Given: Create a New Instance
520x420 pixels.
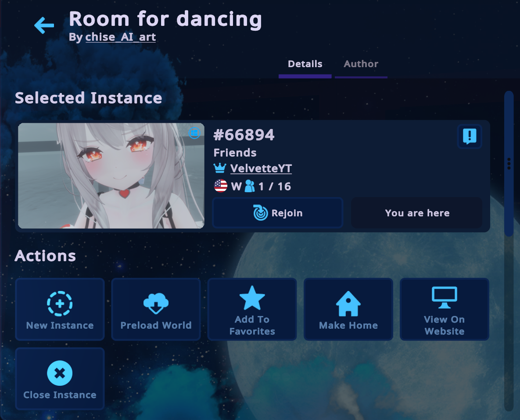Looking at the screenshot, I should tap(60, 309).
